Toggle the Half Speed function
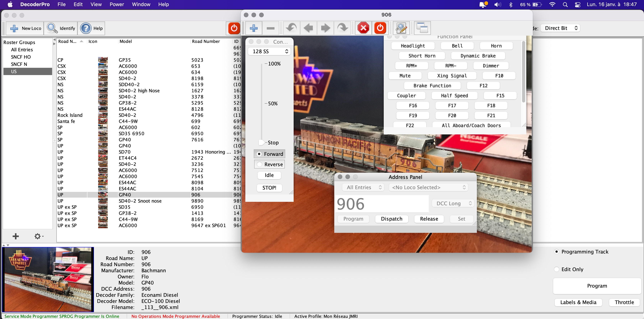Viewport: 644px width, 319px height. (x=454, y=96)
